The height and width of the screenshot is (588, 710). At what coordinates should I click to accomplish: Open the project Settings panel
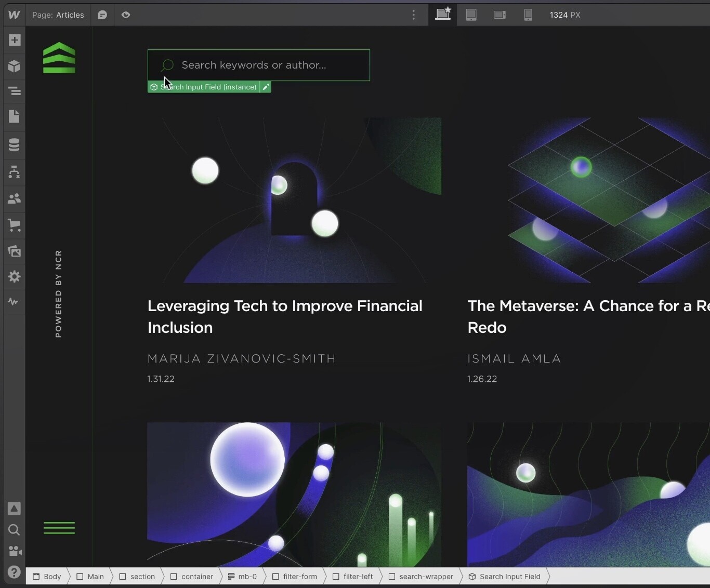(14, 277)
